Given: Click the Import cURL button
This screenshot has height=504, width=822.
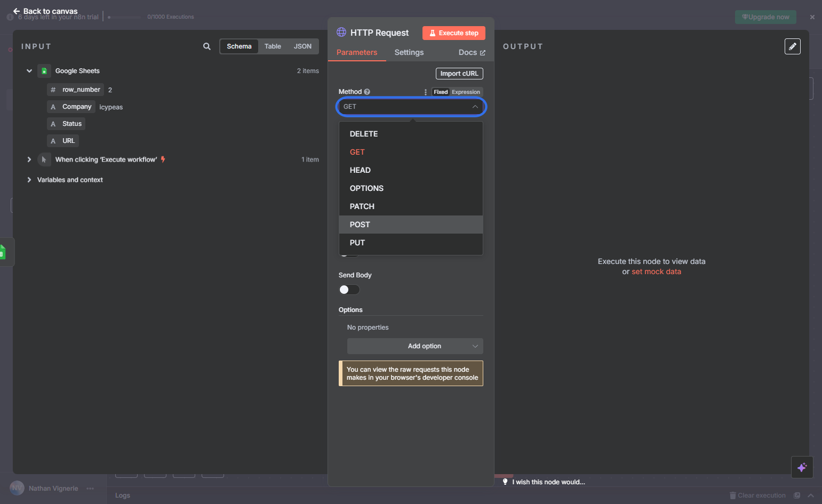Looking at the screenshot, I should pyautogui.click(x=459, y=74).
